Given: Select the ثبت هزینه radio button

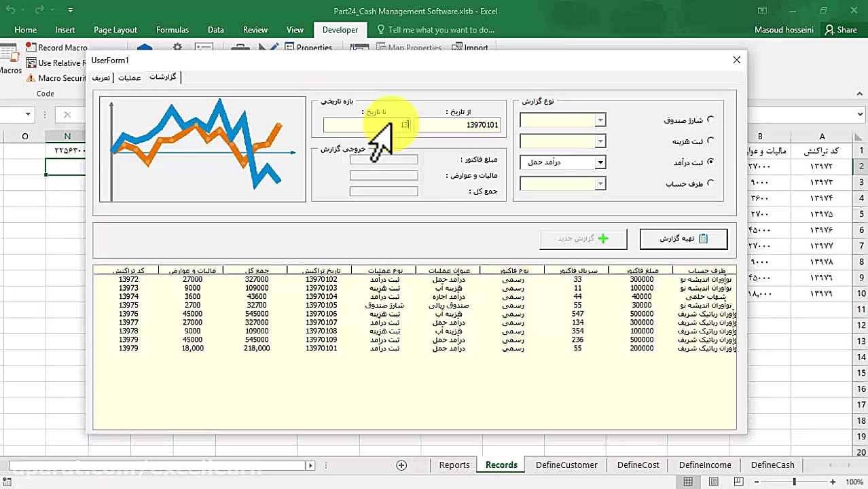Looking at the screenshot, I should tap(710, 141).
